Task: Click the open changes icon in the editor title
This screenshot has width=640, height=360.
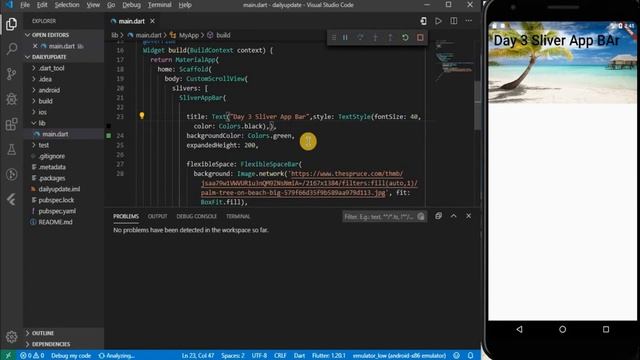Action: tap(424, 21)
